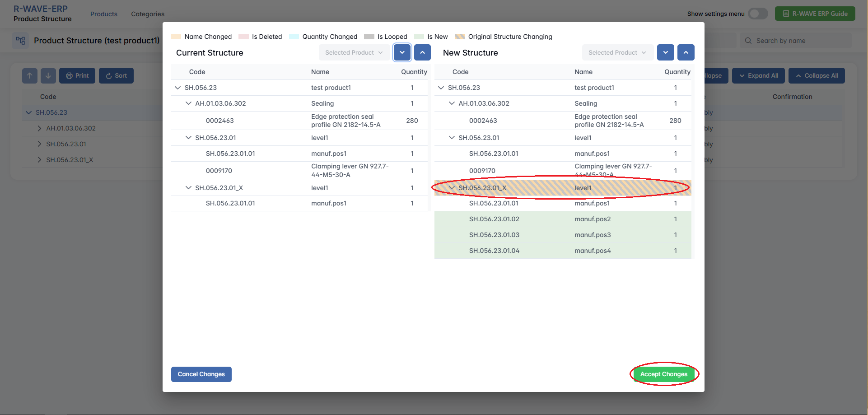Collapse SH.056.23.01 row in Current Structure
The height and width of the screenshot is (415, 868).
(x=188, y=138)
